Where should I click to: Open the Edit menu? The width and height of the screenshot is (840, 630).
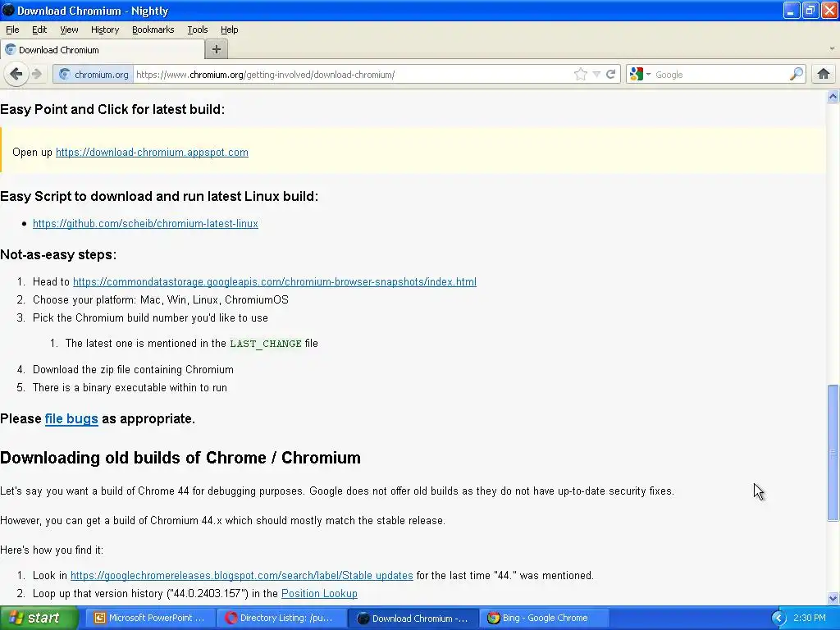(x=39, y=30)
